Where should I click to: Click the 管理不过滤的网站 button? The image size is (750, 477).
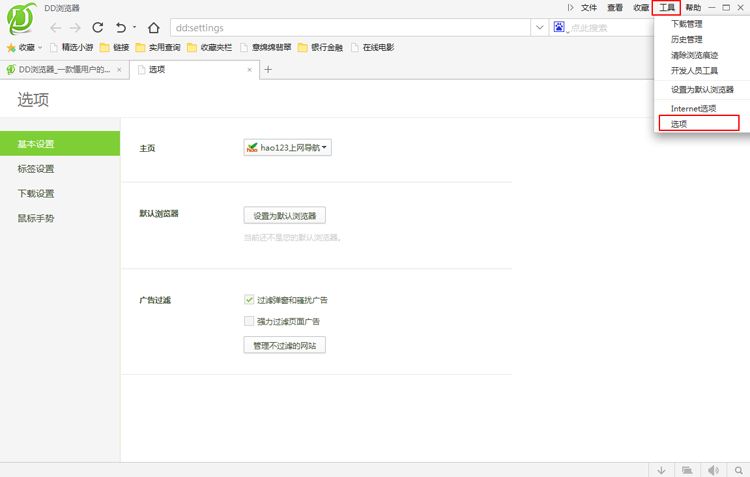click(x=285, y=346)
